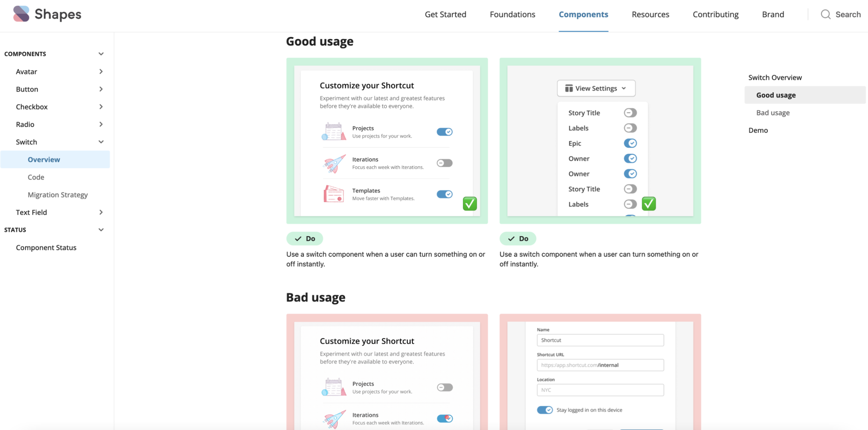Turn off the Epic switch
Screen dimensions: 868x430
click(630, 143)
